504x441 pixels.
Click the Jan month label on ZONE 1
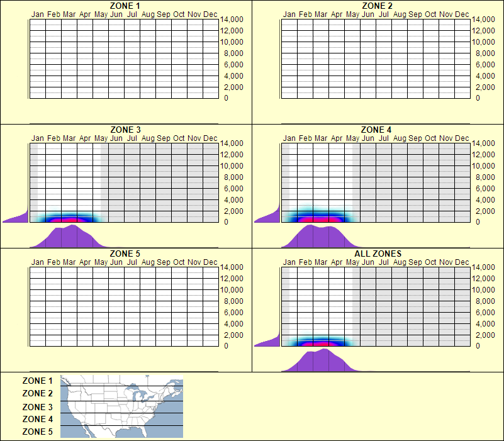click(x=36, y=13)
